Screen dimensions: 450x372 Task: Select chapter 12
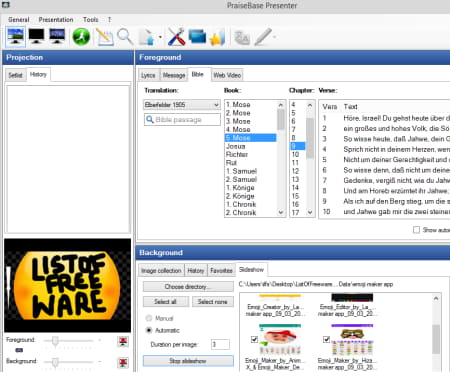point(298,171)
